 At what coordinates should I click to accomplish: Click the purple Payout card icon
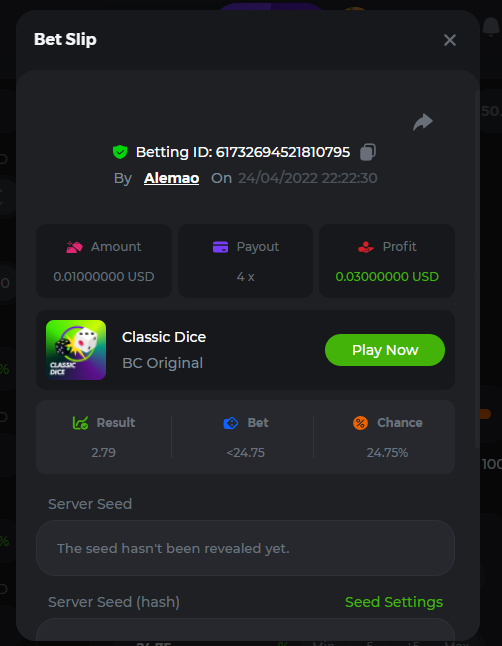221,247
